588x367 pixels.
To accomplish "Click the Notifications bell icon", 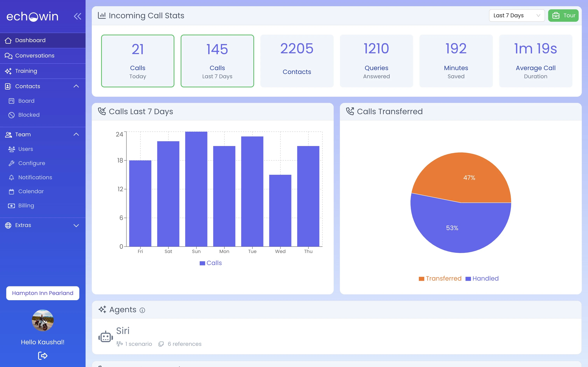I will pyautogui.click(x=11, y=177).
